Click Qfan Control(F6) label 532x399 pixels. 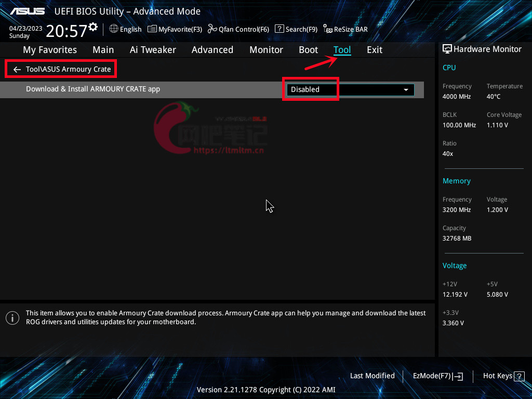coord(244,30)
